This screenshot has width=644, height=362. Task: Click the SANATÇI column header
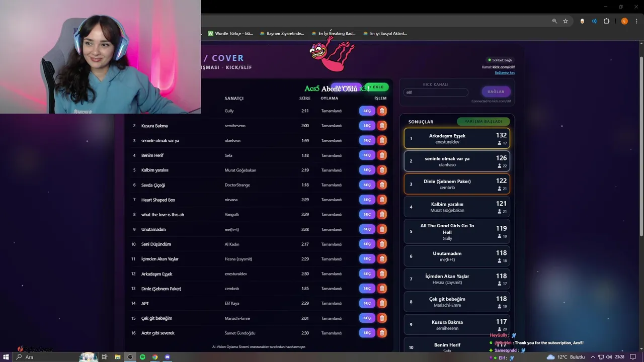[234, 98]
